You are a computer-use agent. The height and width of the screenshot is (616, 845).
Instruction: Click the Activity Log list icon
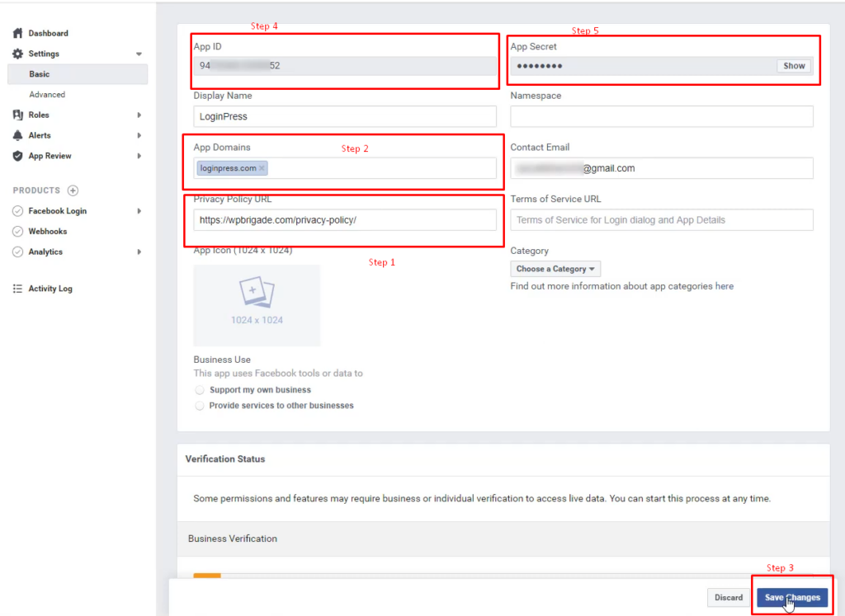click(18, 289)
